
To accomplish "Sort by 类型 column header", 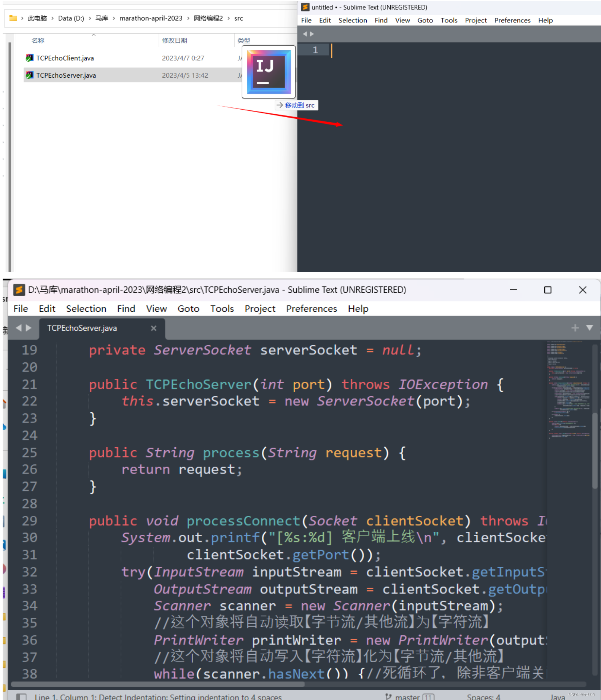I will pyautogui.click(x=244, y=40).
